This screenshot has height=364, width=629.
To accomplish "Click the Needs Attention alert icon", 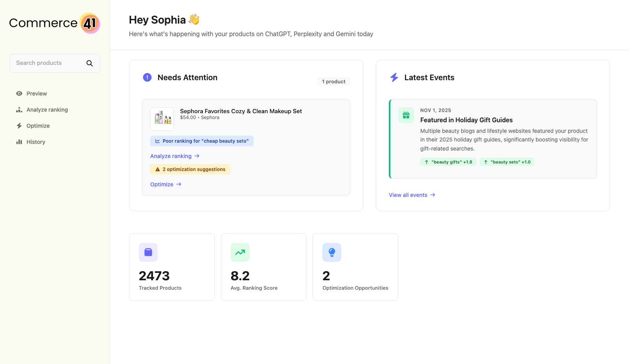I will (147, 77).
